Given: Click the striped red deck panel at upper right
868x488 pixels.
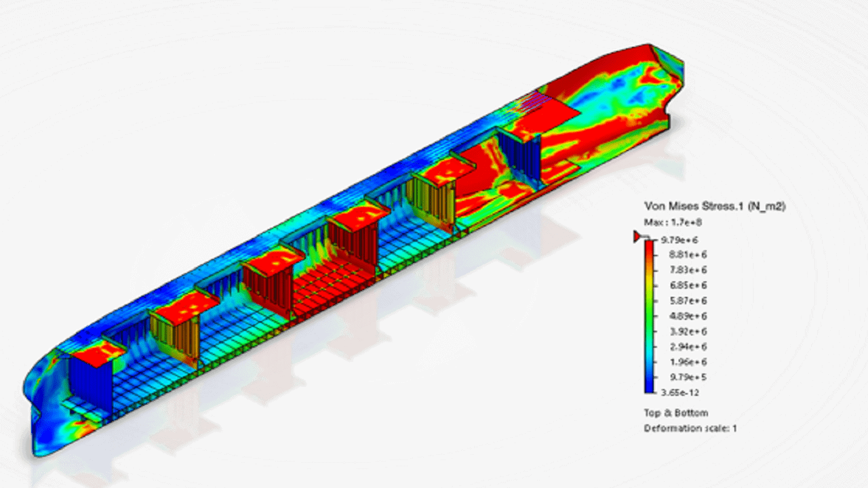Looking at the screenshot, I should (x=542, y=114).
